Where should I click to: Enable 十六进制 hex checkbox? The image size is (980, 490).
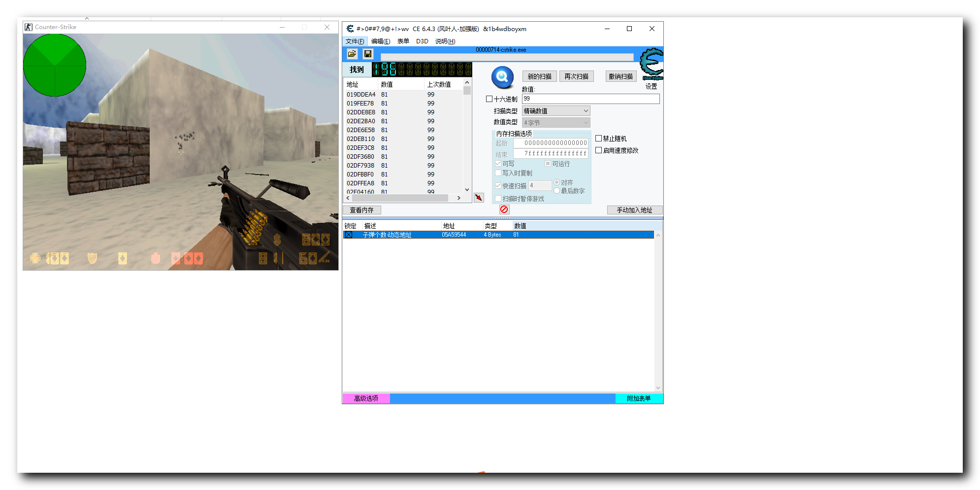coord(489,99)
